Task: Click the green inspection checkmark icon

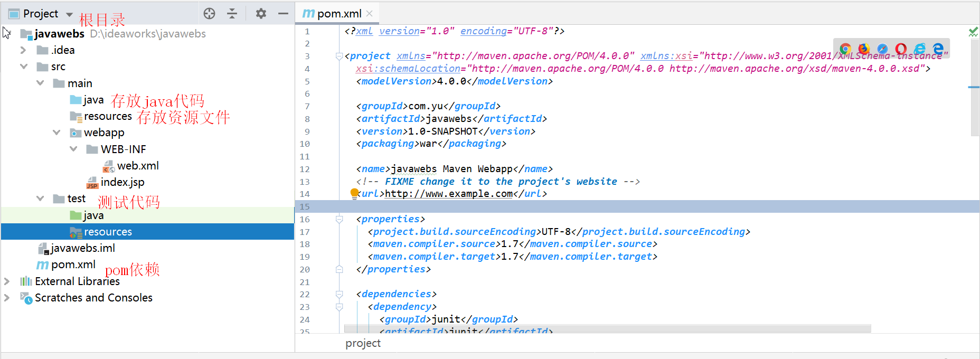Action: 973,32
